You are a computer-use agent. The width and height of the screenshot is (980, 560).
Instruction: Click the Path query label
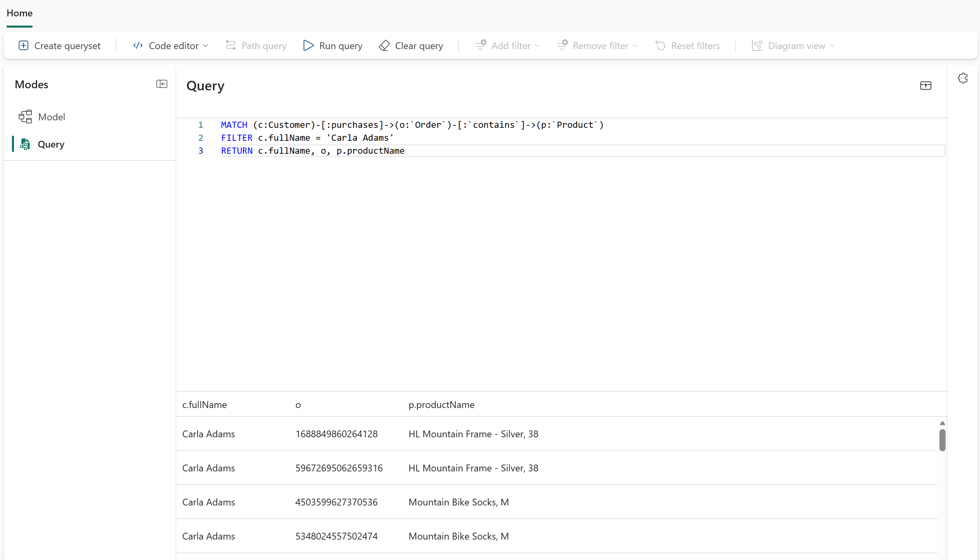click(264, 46)
